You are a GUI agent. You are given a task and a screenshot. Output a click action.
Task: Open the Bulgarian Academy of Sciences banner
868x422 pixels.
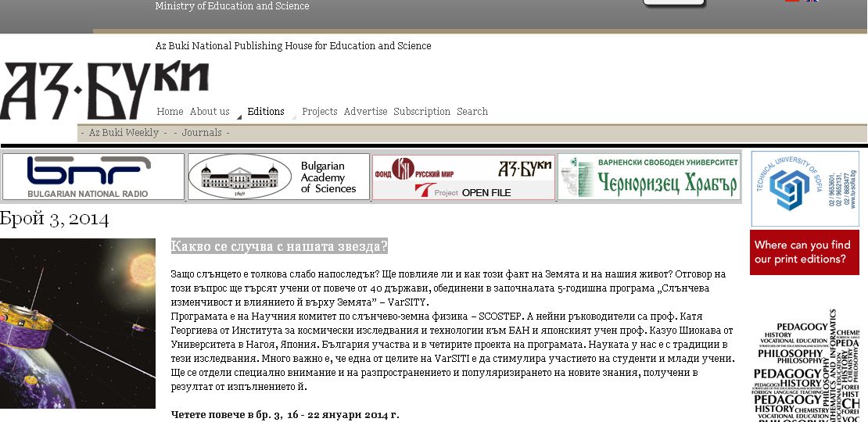click(x=278, y=177)
